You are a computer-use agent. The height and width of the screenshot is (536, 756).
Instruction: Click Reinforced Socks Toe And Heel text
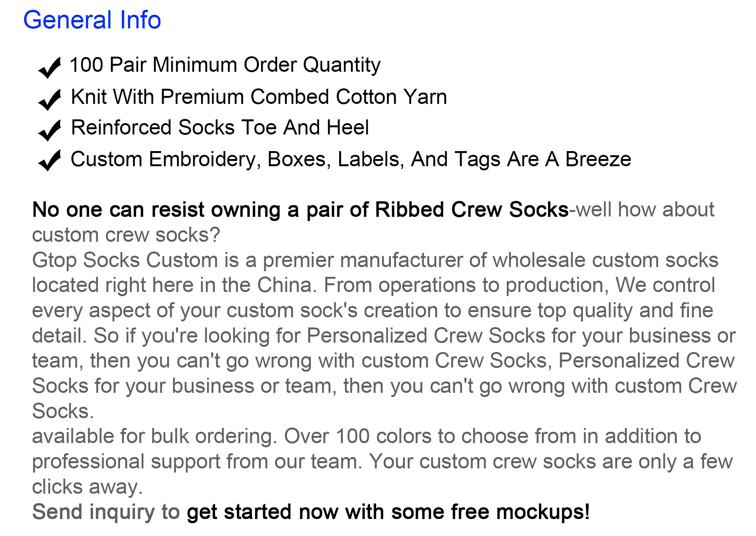220,128
